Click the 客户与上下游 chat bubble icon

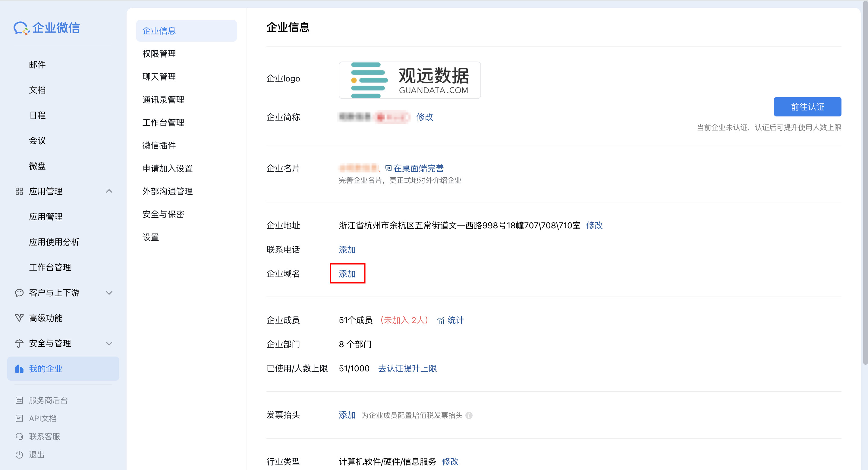point(19,293)
